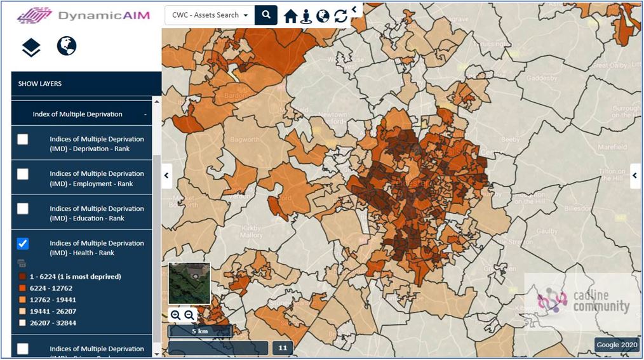The height and width of the screenshot is (360, 644).
Task: Tick the partially visible bottom layer checkbox
Action: point(23,349)
